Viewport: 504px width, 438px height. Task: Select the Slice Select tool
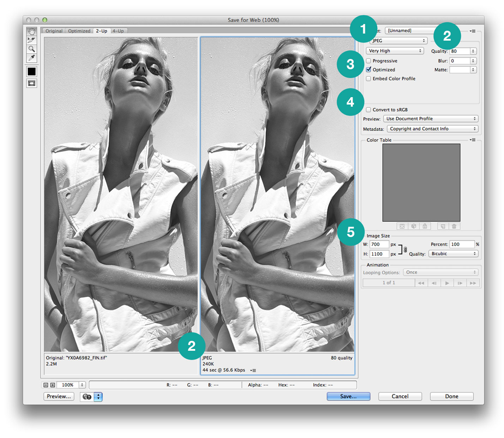click(x=31, y=40)
